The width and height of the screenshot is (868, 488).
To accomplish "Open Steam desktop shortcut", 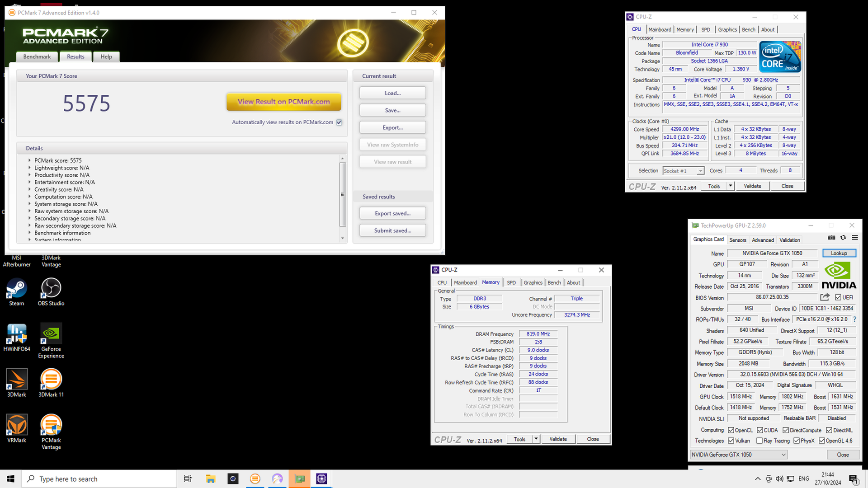I will tap(17, 292).
